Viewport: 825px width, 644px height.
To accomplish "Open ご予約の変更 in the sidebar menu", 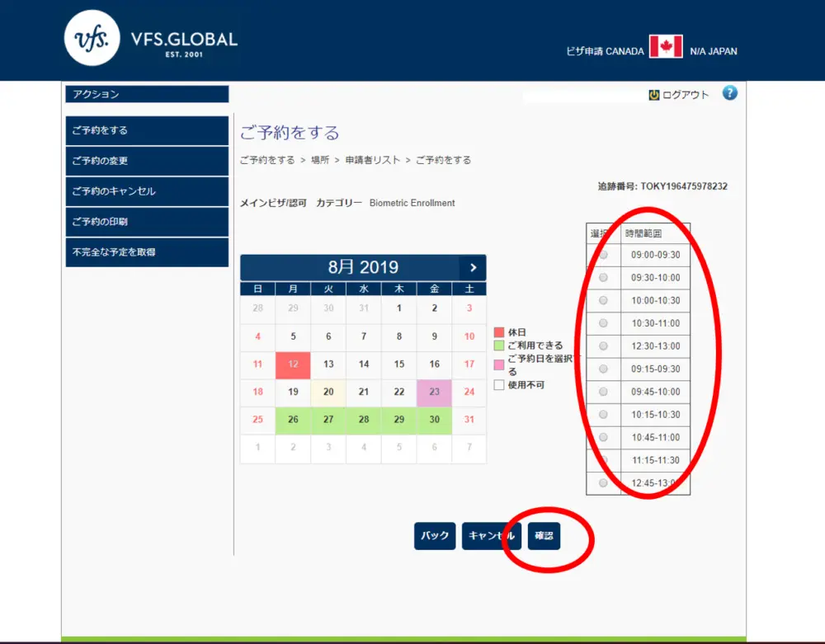I will click(147, 161).
